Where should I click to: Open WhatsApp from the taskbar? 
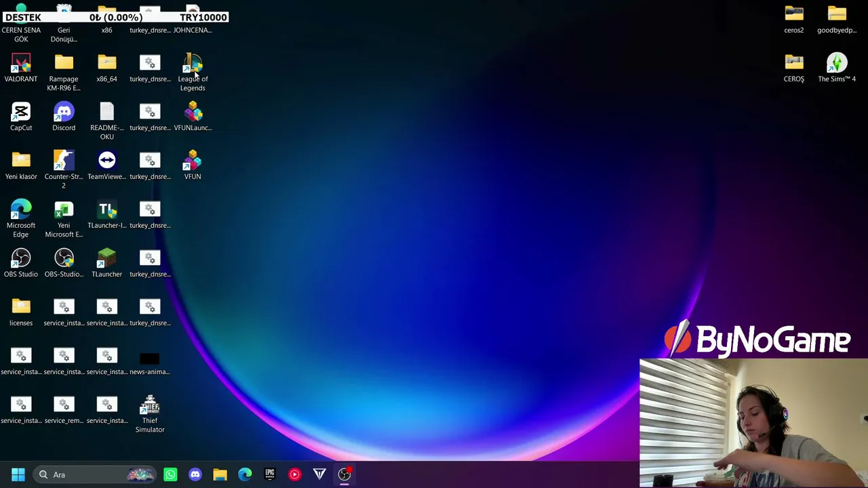(170, 474)
